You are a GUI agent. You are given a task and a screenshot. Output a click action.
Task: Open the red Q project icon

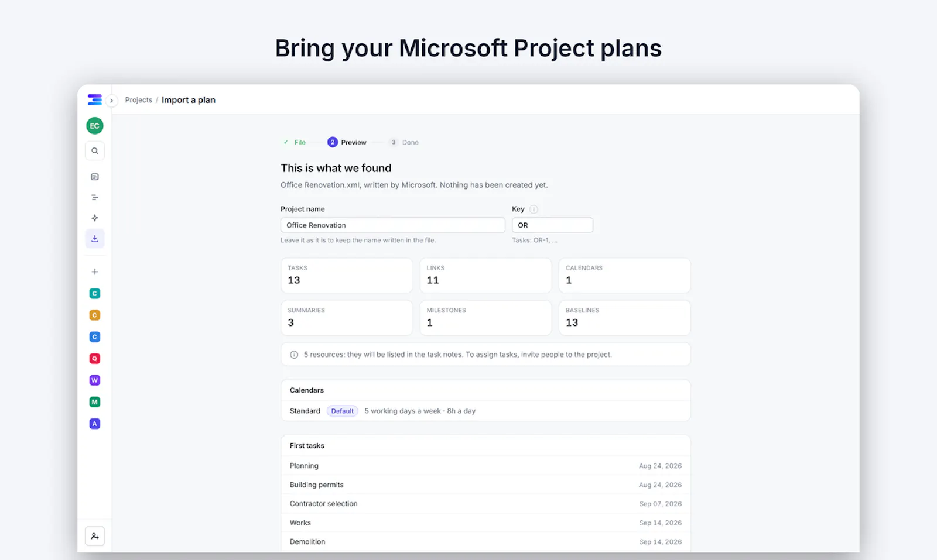(95, 359)
